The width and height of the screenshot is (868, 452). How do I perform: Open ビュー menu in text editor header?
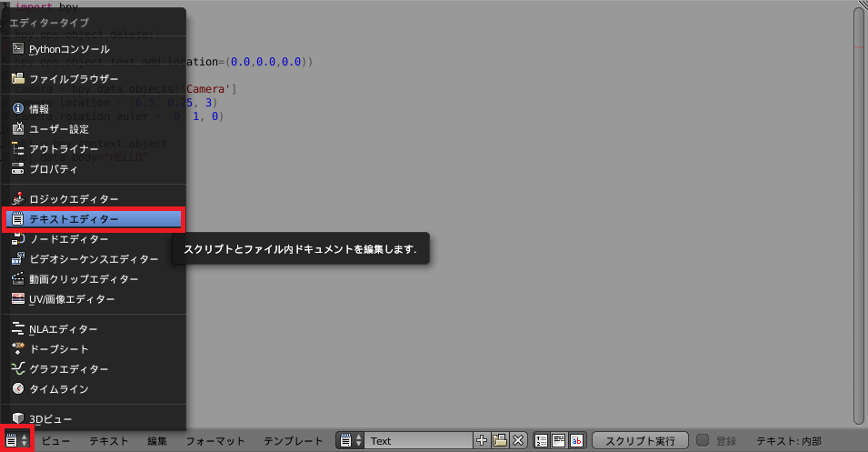point(56,441)
